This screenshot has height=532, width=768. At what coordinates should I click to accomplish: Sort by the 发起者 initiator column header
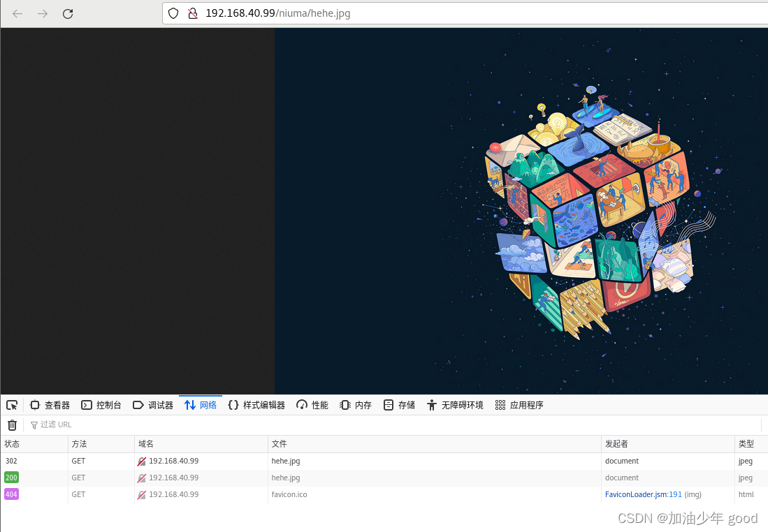(667, 444)
